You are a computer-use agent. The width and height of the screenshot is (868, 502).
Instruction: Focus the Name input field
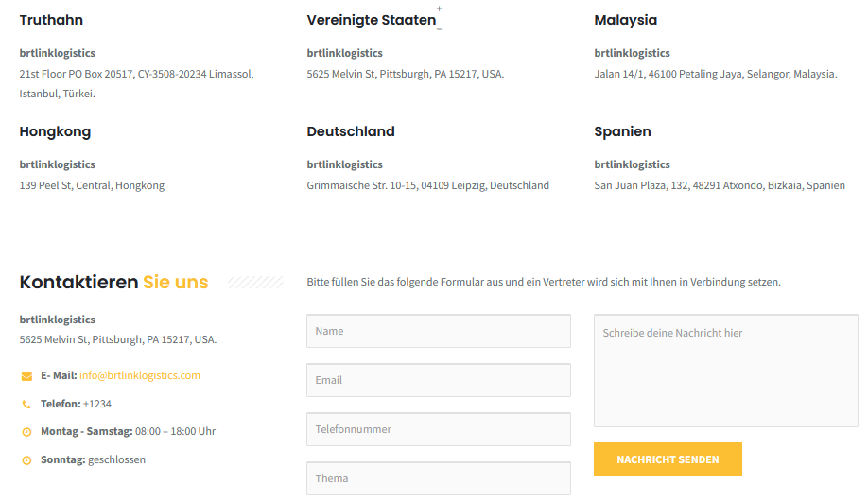click(x=439, y=331)
